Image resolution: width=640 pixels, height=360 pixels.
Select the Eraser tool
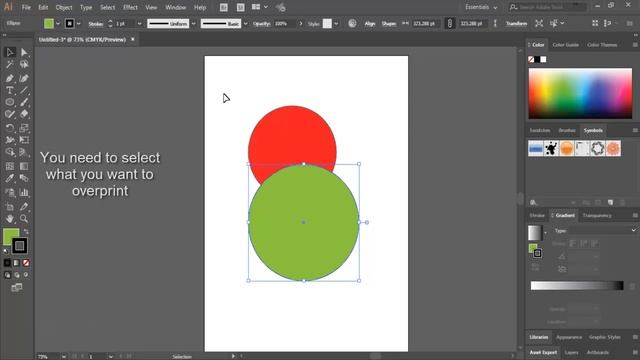pyautogui.click(x=24, y=114)
